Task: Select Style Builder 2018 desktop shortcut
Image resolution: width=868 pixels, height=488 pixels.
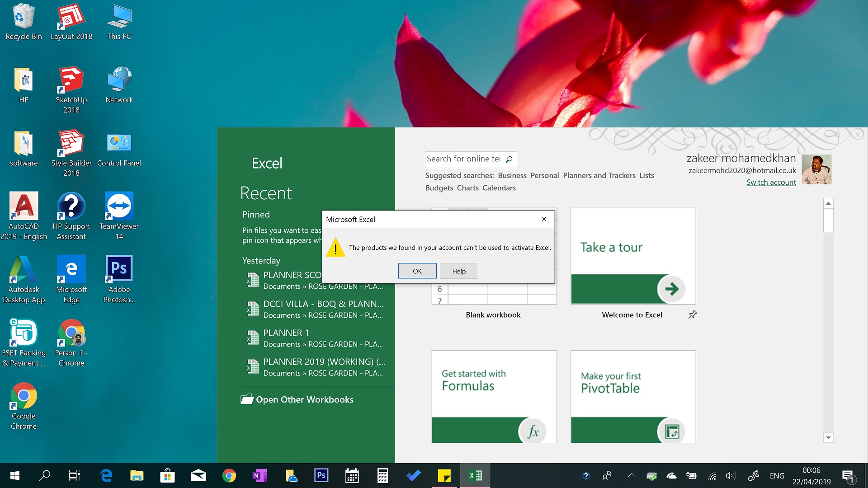Action: (71, 153)
